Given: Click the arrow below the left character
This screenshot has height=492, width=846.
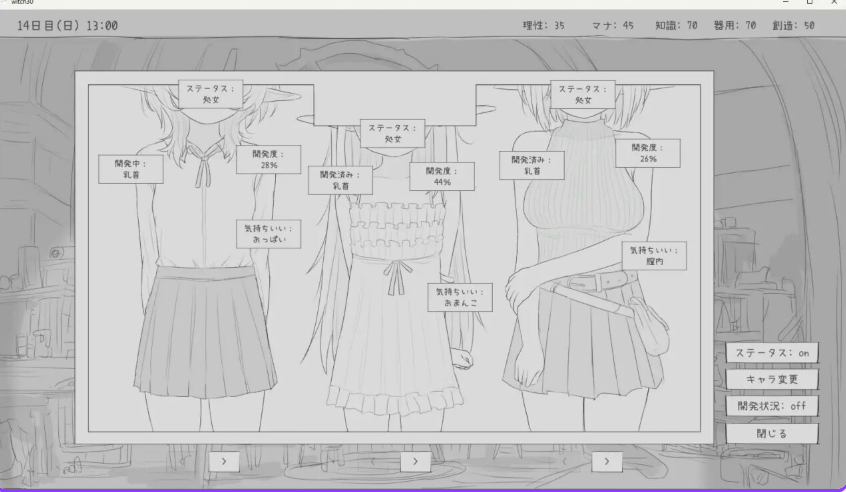Looking at the screenshot, I should pos(224,461).
